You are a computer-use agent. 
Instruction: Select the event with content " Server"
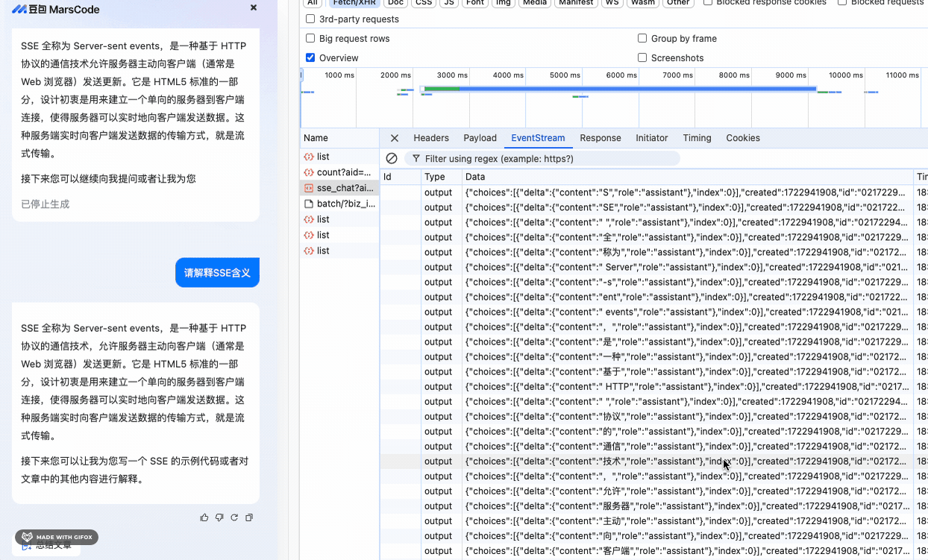pos(653,267)
